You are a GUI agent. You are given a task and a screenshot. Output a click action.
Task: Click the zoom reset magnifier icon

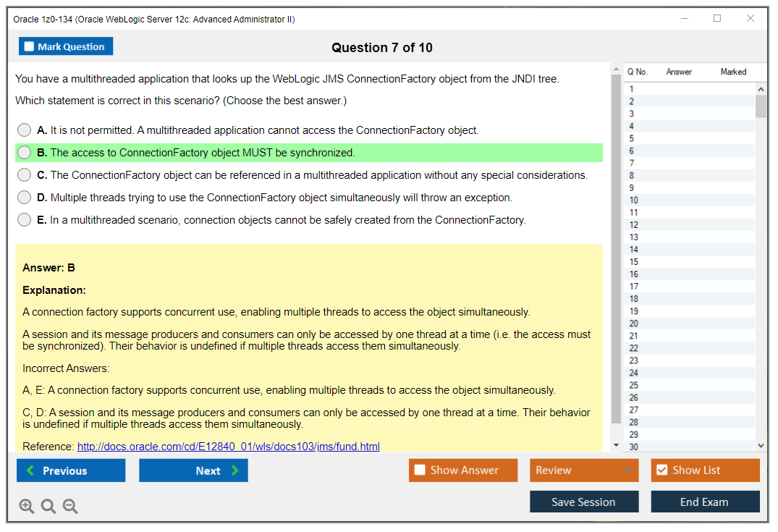tap(48, 506)
